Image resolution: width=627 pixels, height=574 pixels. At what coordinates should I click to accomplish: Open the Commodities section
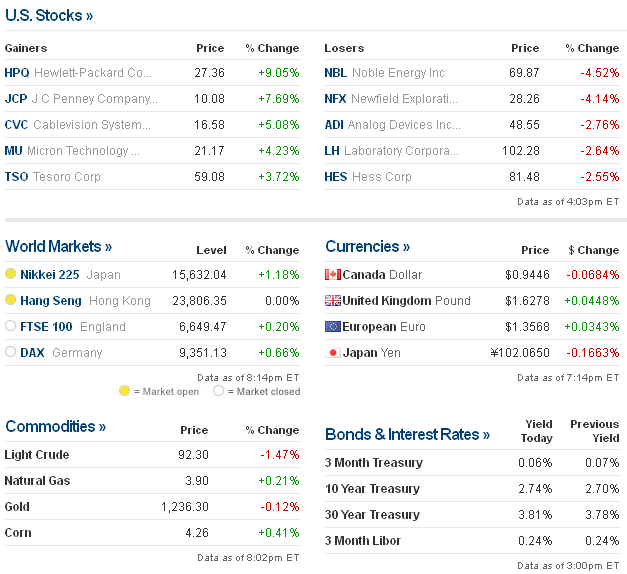tap(56, 427)
